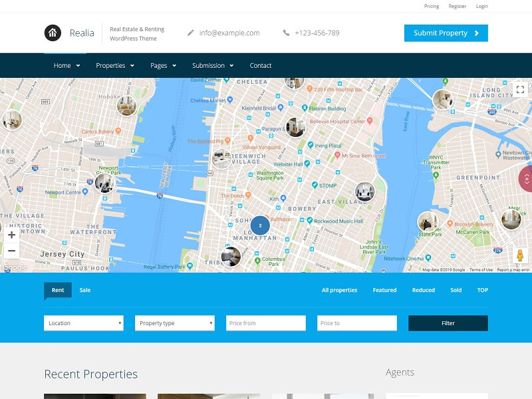This screenshot has width=532, height=399.
Task: Click the Street View pegman icon
Action: (520, 255)
